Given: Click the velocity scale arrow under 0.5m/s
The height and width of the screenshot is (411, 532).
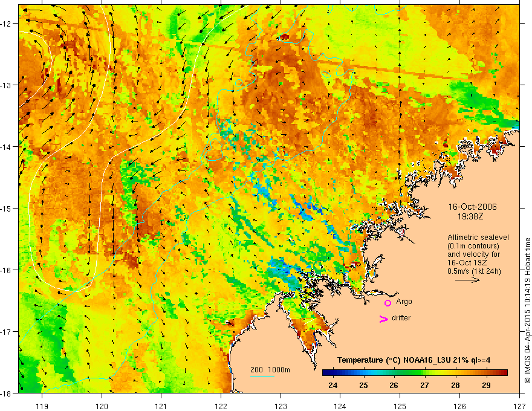Looking at the screenshot, I should click(467, 280).
